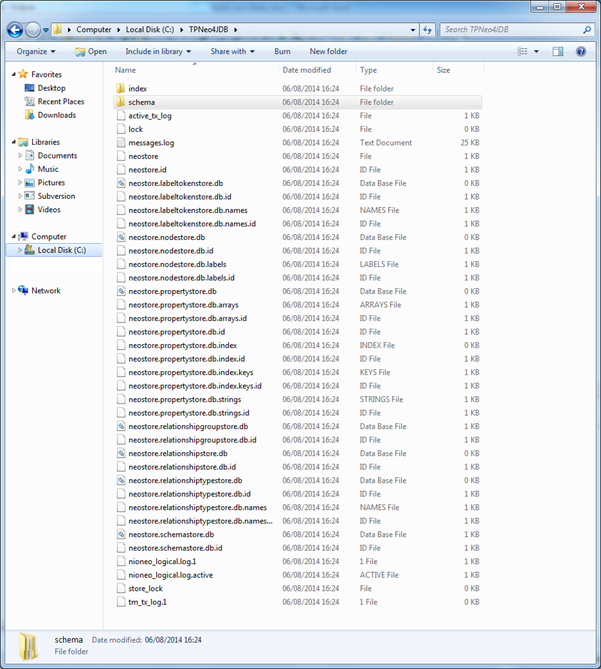Click the neostore.schemastore.db file icon
601x669 pixels.
[121, 535]
